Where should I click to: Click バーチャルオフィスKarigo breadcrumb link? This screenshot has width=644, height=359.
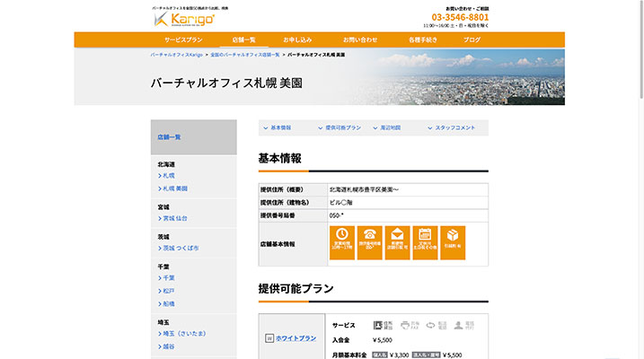point(177,55)
